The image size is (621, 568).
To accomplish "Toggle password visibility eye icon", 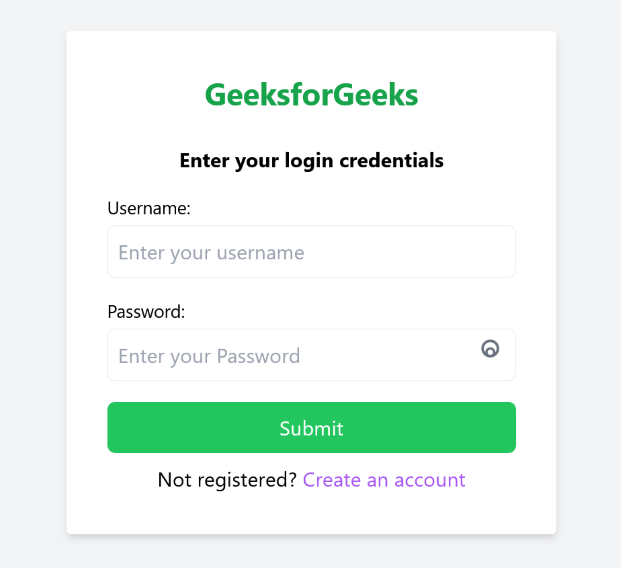I will click(490, 349).
